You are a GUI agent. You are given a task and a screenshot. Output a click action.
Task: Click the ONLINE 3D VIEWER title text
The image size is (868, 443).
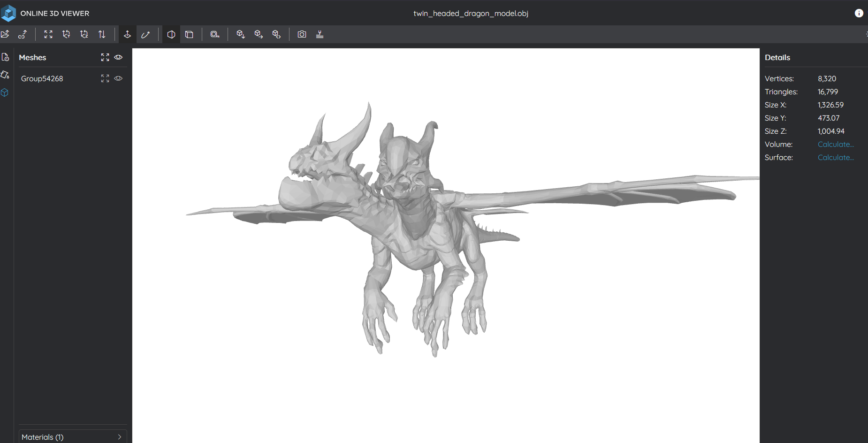55,14
